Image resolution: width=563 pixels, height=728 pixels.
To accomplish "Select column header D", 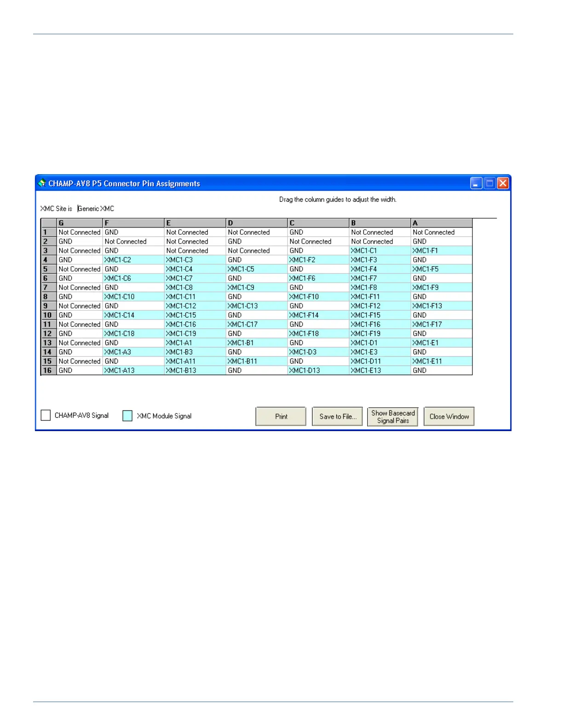I will point(257,223).
